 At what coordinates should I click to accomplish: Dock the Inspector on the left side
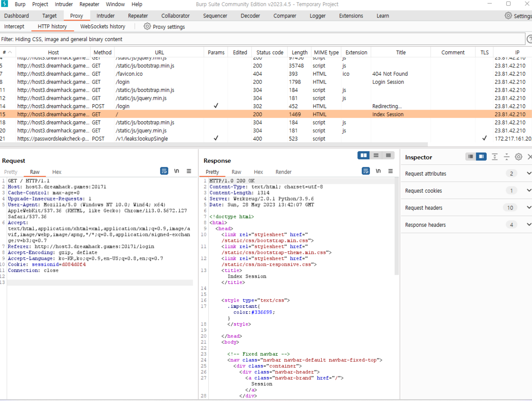coord(471,157)
